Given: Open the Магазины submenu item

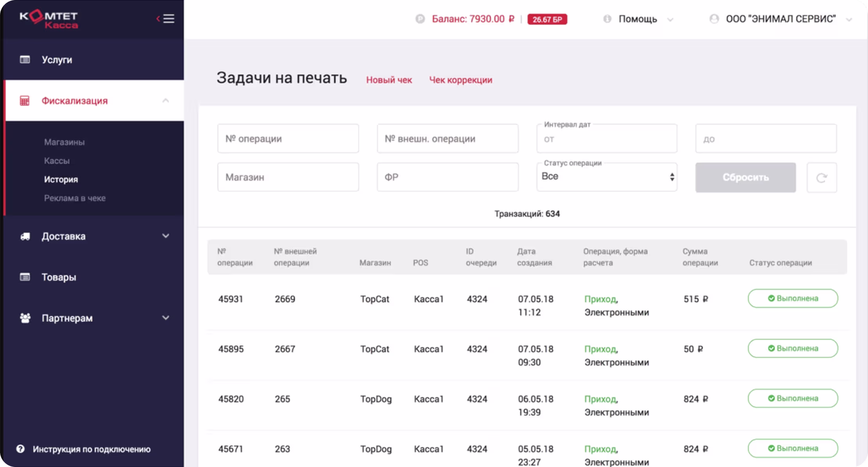Looking at the screenshot, I should pyautogui.click(x=64, y=142).
